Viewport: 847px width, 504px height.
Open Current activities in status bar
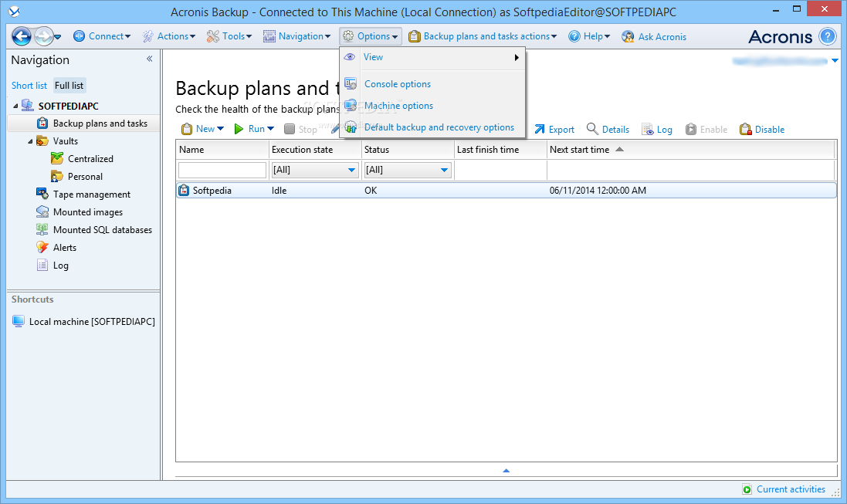[791, 489]
